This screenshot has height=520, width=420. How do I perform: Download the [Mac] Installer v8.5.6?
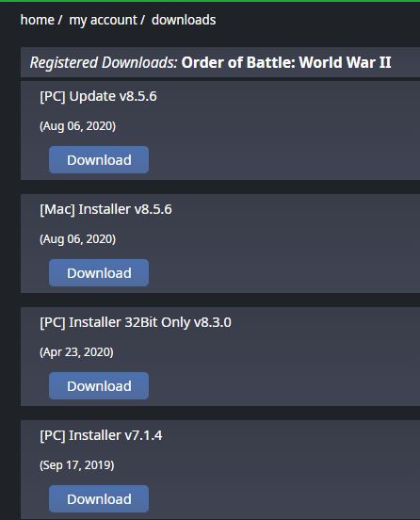point(99,273)
